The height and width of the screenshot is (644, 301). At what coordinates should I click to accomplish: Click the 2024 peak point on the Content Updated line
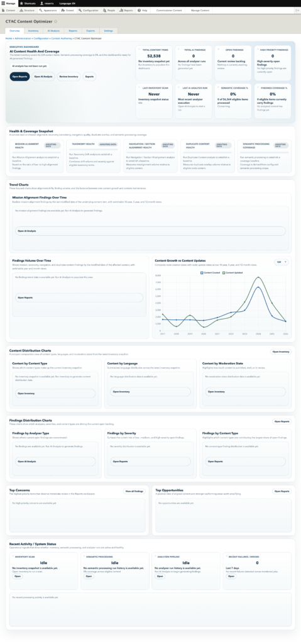[258, 277]
